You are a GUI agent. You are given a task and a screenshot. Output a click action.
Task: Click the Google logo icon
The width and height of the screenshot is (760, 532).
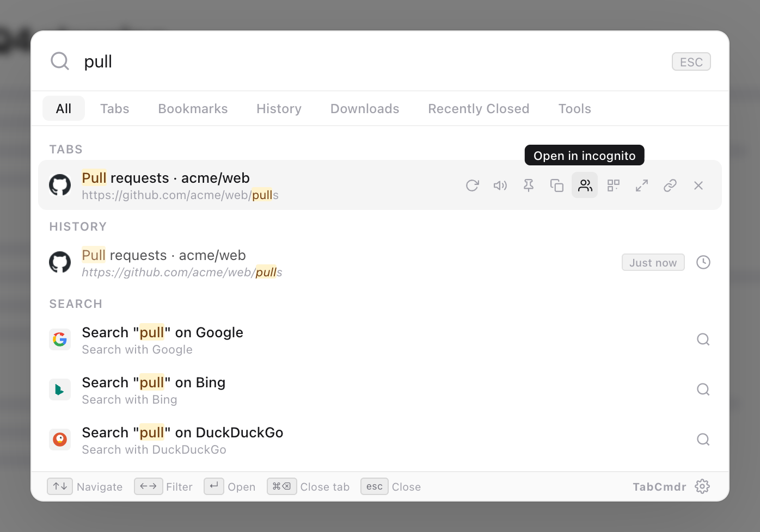click(60, 339)
